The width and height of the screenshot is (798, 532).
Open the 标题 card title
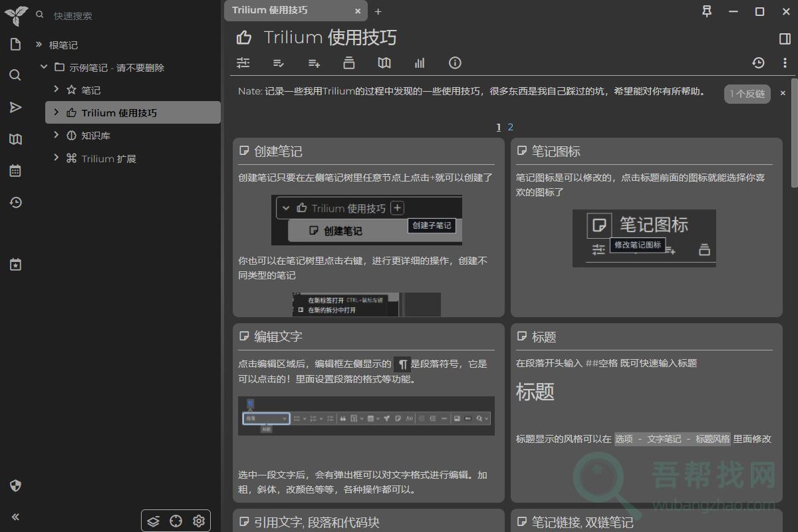click(544, 337)
